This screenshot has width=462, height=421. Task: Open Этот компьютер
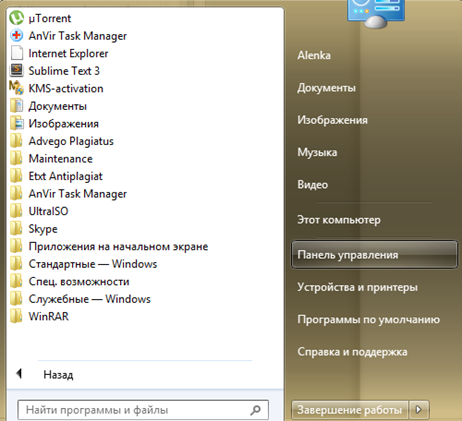coord(339,220)
